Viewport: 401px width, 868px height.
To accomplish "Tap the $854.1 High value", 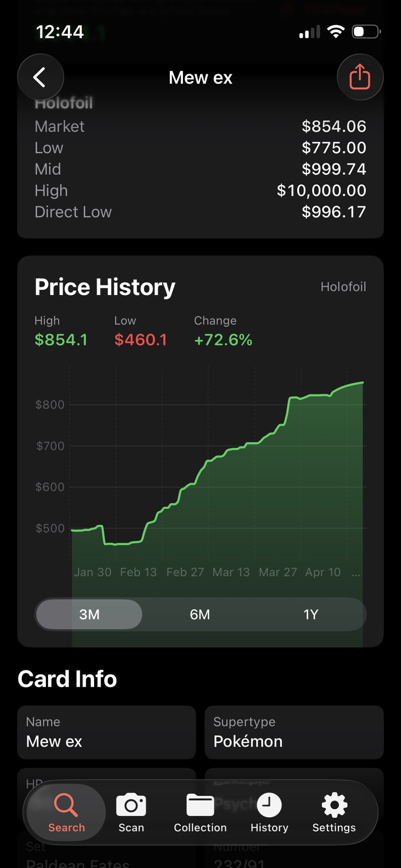I will click(x=61, y=340).
